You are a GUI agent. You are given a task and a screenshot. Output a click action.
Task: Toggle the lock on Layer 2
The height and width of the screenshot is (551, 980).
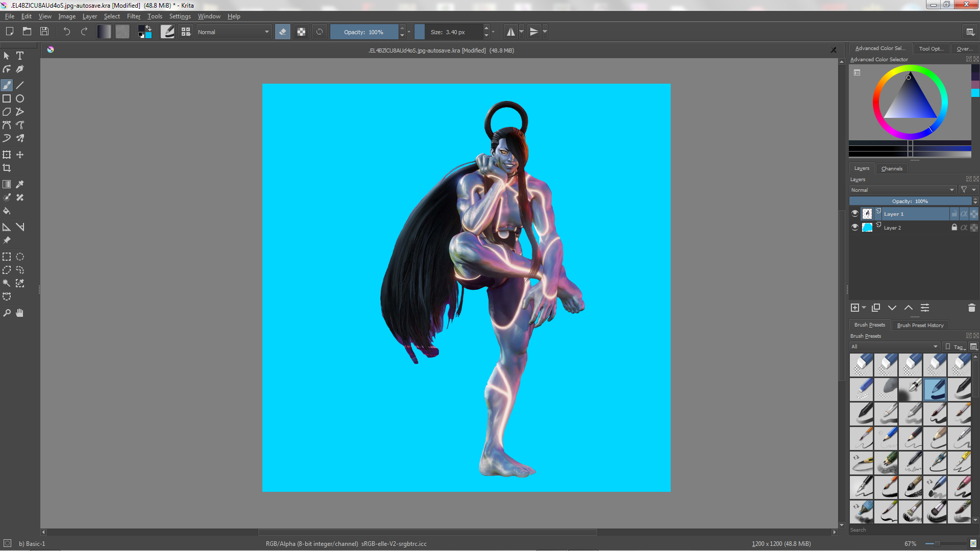(x=954, y=228)
